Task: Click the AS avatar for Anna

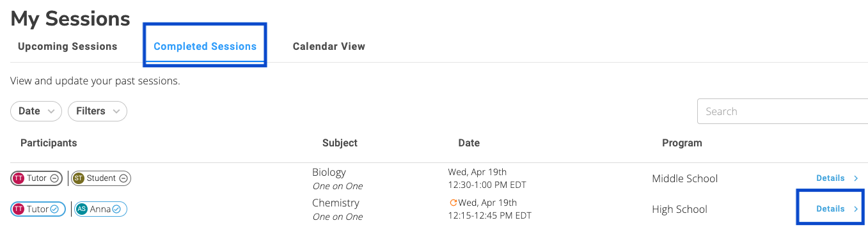Action: coord(82,209)
